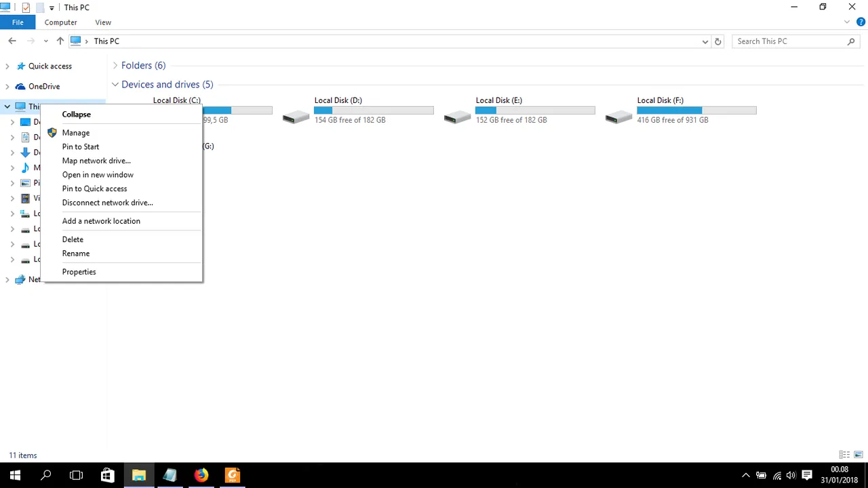Launch Microsoft Store from the taskbar
Screen dimensions: 868x488
pyautogui.click(x=107, y=475)
